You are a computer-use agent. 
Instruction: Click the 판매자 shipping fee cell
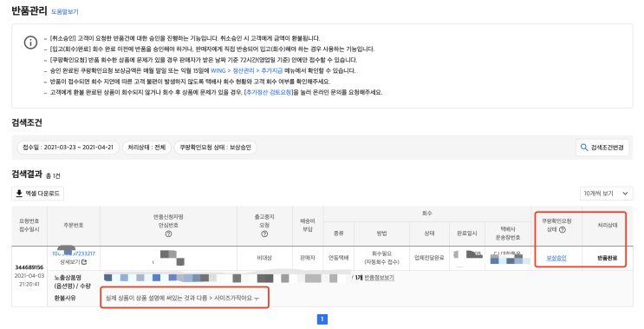coord(308,258)
